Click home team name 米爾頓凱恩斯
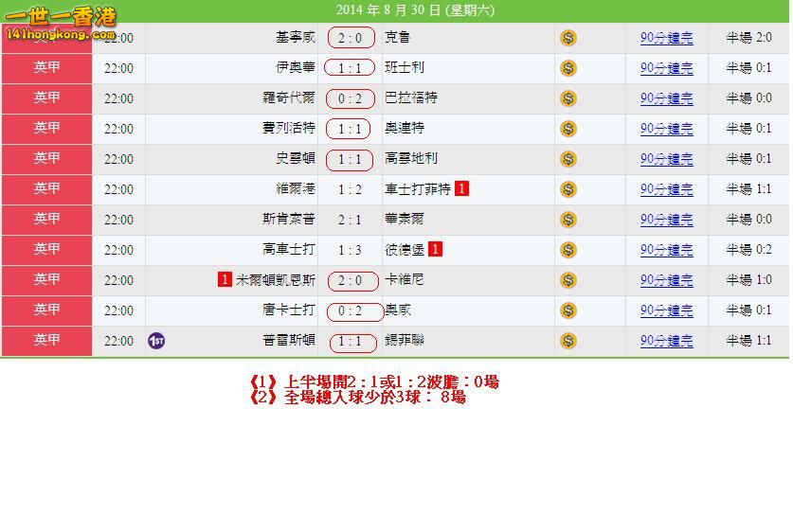Screen dimensions: 793x532 (276, 280)
